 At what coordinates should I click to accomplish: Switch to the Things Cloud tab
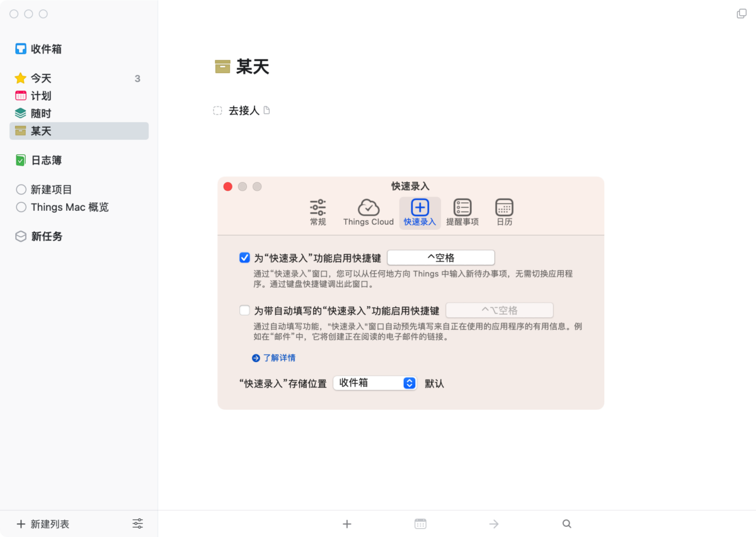(369, 213)
